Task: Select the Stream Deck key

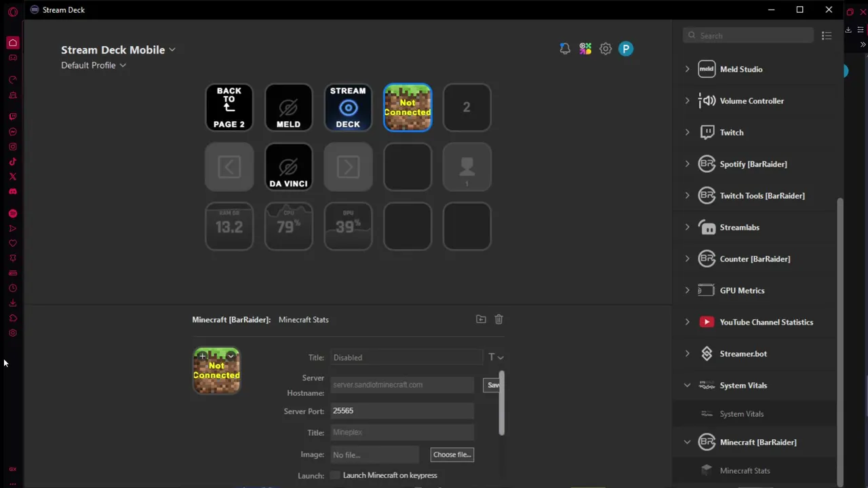Action: (x=348, y=107)
